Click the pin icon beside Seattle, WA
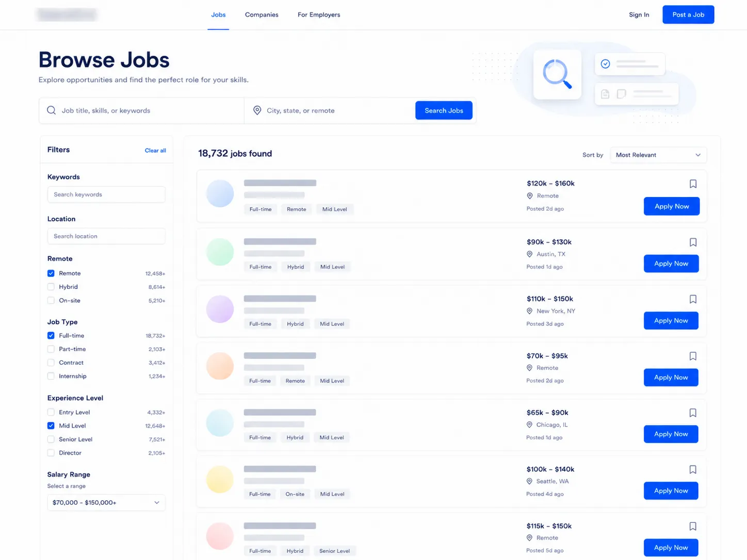The height and width of the screenshot is (560, 747). click(x=529, y=481)
